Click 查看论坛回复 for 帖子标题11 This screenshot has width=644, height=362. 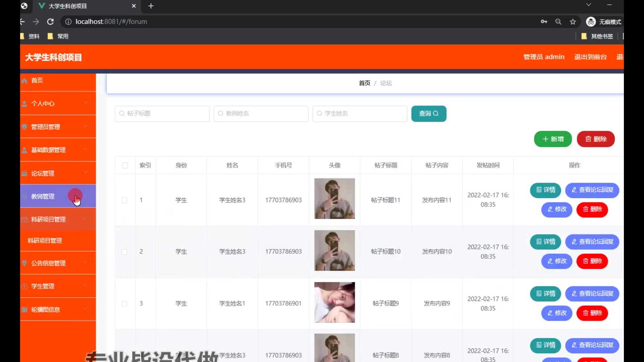592,190
